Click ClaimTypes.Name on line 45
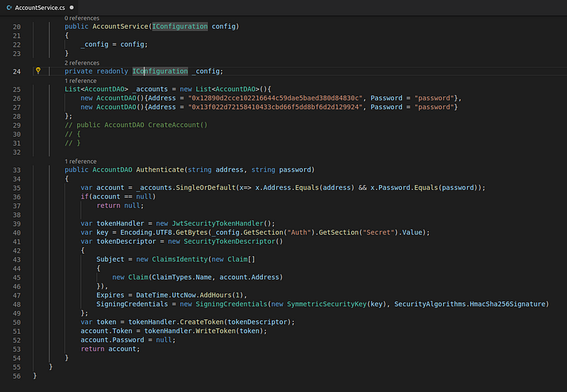This screenshot has width=567, height=392. [x=181, y=277]
